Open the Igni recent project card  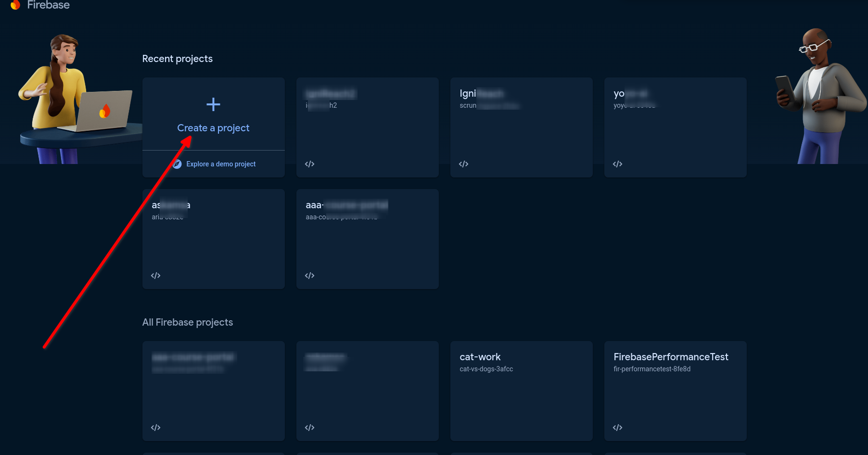pos(522,127)
